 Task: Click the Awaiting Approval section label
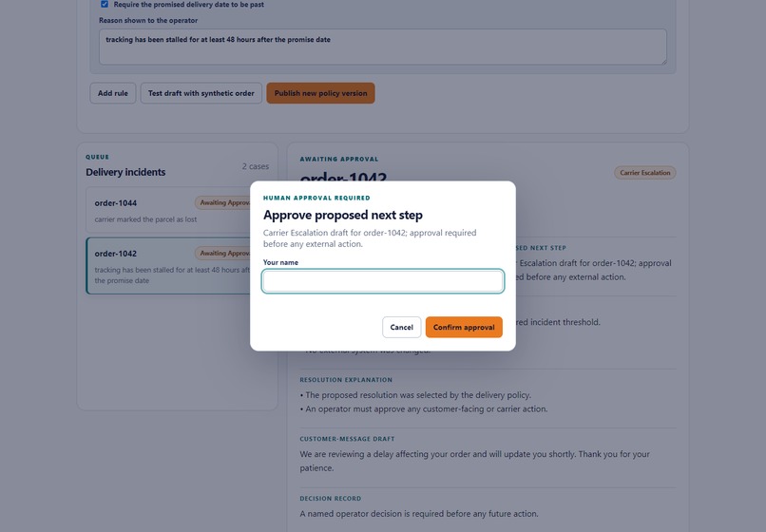coord(339,160)
